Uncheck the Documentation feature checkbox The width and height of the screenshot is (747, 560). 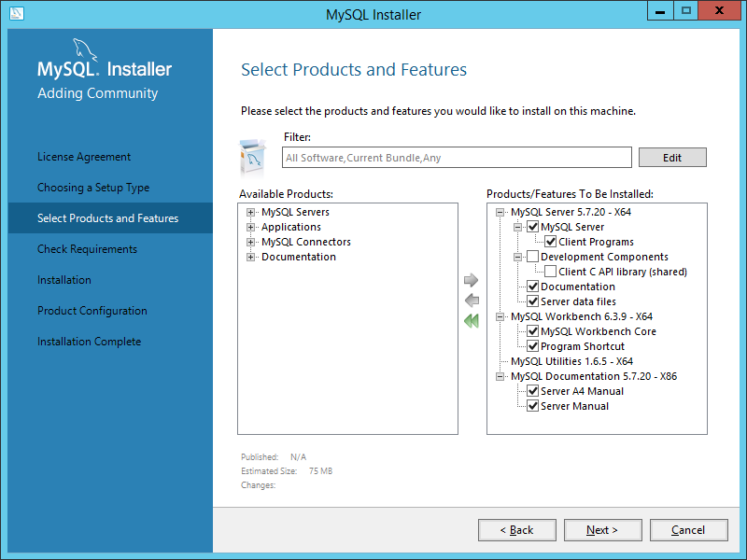532,287
